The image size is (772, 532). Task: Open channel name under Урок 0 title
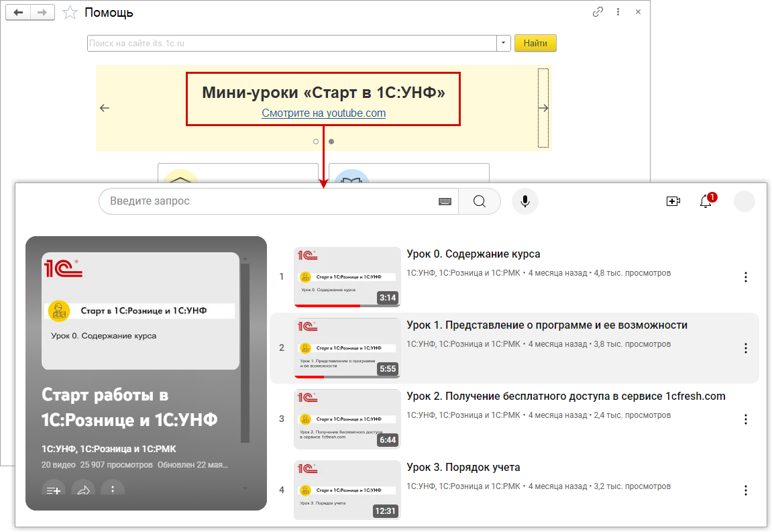coord(463,273)
